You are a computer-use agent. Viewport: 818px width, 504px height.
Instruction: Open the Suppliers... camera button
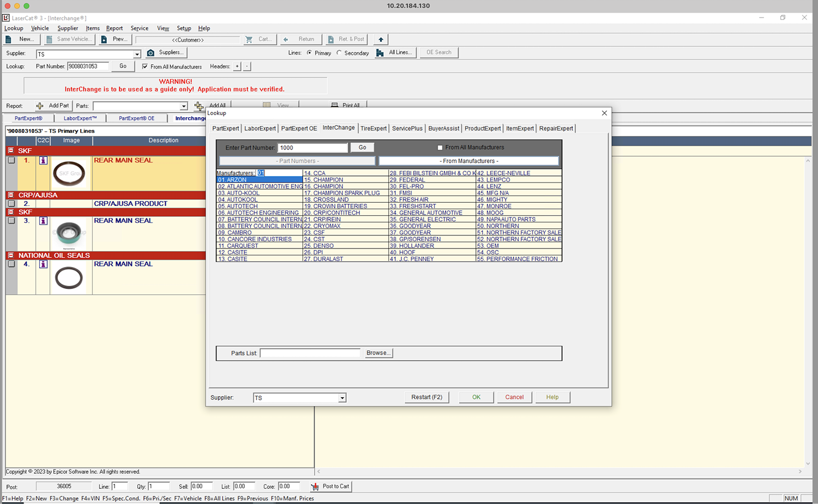pyautogui.click(x=166, y=53)
